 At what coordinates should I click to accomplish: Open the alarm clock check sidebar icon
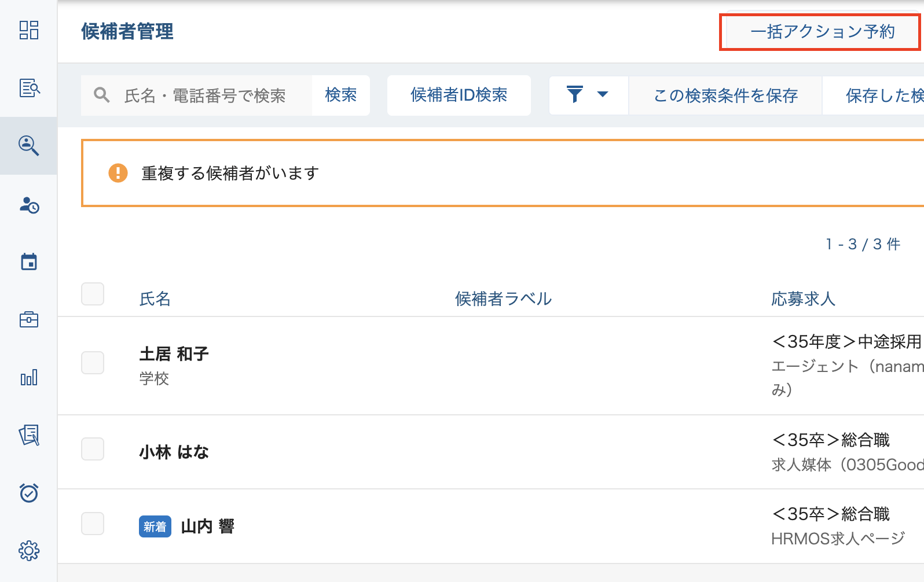point(28,493)
